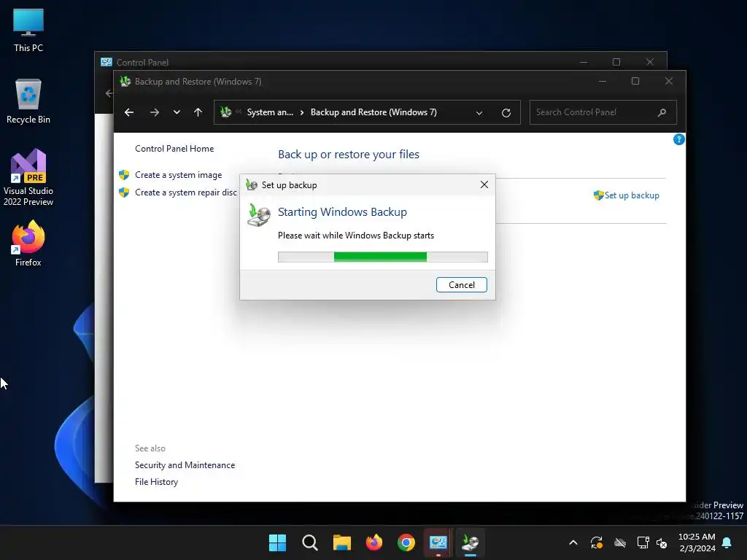Screen dimensions: 747x560
Task: Switch to Control Panel taskbar button
Action: point(438,542)
